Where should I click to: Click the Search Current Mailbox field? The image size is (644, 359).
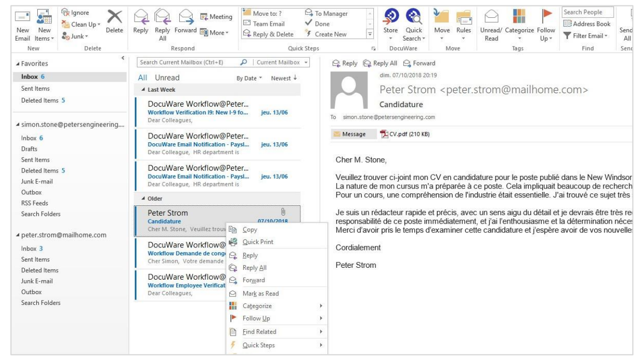tap(189, 63)
